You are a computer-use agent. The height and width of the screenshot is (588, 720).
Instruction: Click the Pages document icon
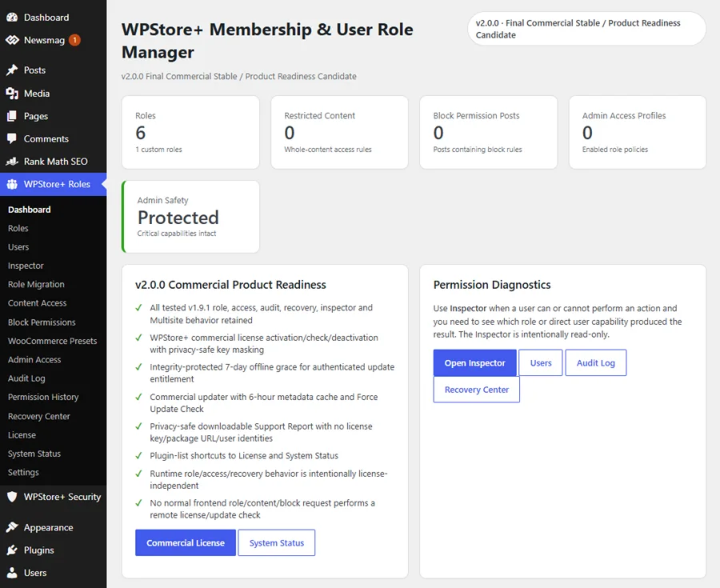tap(12, 116)
